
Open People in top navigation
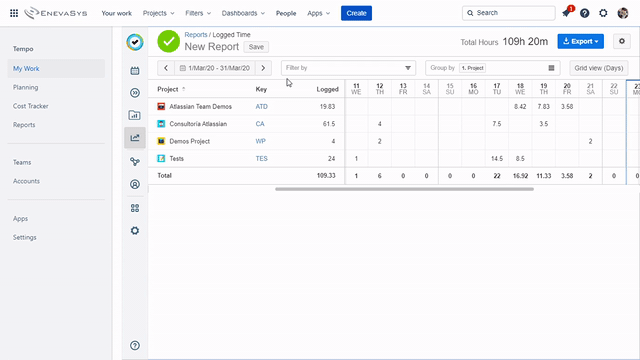286,13
